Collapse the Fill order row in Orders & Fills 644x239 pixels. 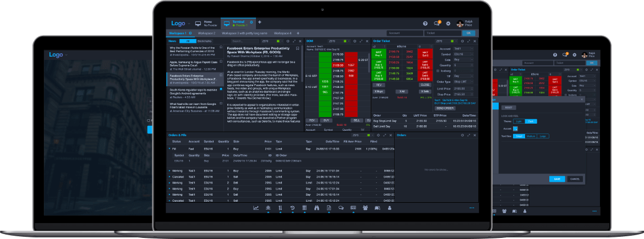pyautogui.click(x=170, y=148)
